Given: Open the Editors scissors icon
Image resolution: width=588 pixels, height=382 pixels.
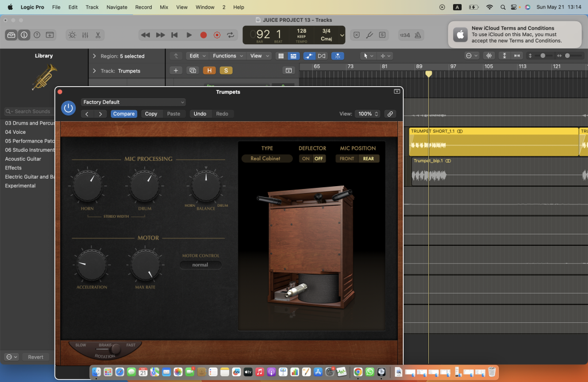Looking at the screenshot, I should [98, 35].
